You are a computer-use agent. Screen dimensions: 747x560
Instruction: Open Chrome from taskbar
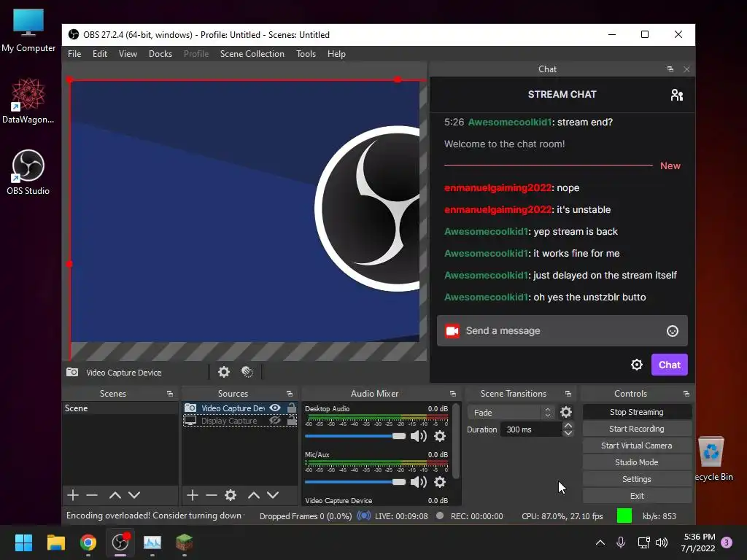(x=88, y=542)
